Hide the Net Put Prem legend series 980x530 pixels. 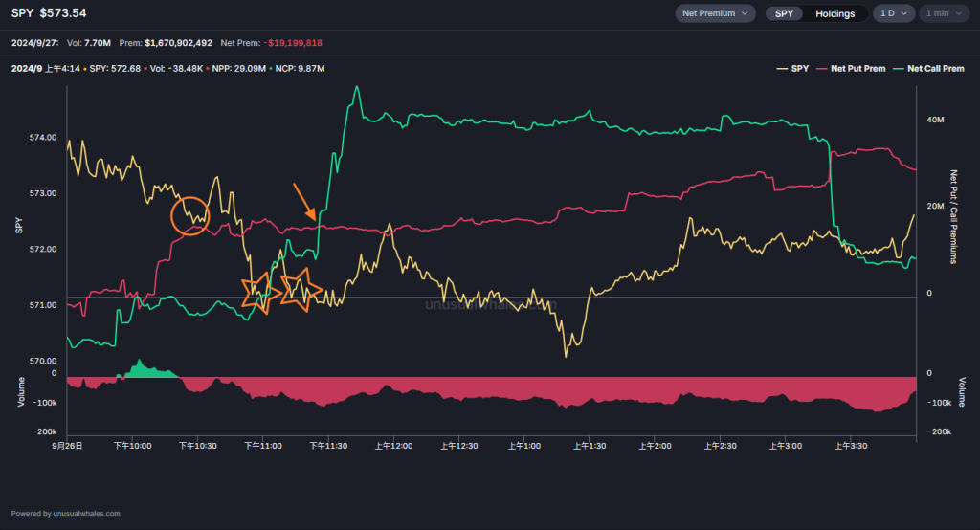(851, 69)
